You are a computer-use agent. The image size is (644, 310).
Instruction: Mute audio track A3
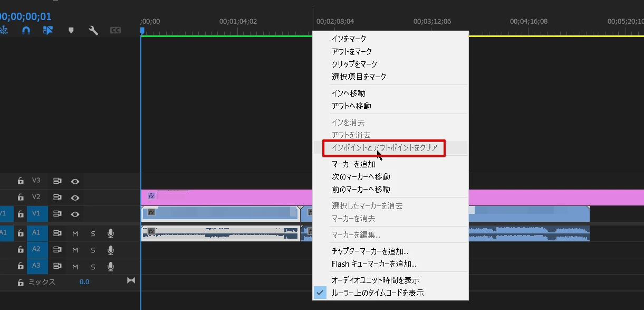[x=75, y=266]
